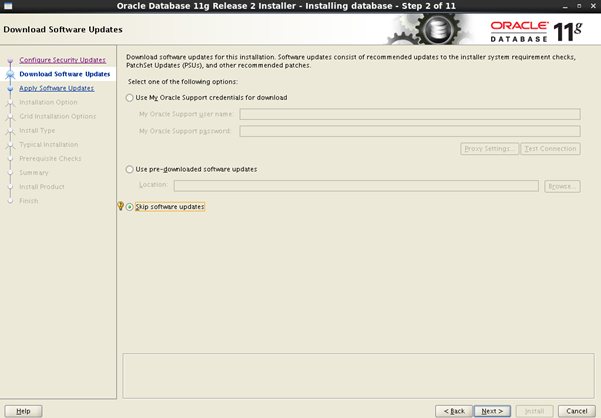Go back with the Back button
The width and height of the screenshot is (601, 418).
pyautogui.click(x=454, y=411)
